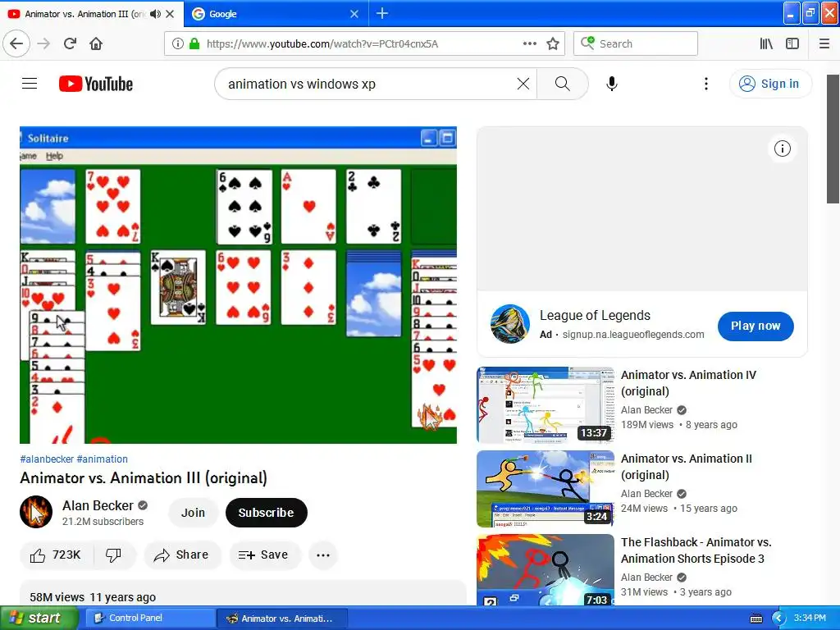Open Animator vs. Animation II thumbnail

point(545,489)
